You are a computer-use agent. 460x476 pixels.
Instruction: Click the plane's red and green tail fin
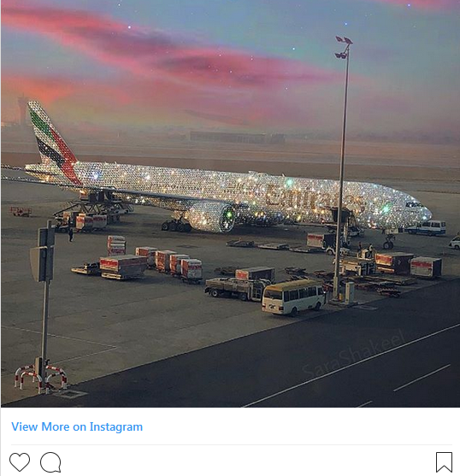tap(54, 142)
